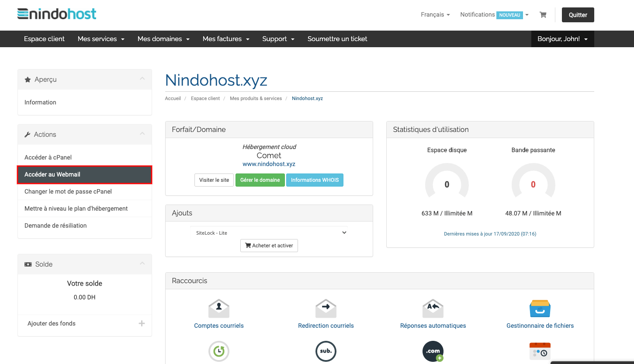Select Changer le mot de passe cPanel
Viewport: 634px width, 364px height.
pyautogui.click(x=85, y=191)
